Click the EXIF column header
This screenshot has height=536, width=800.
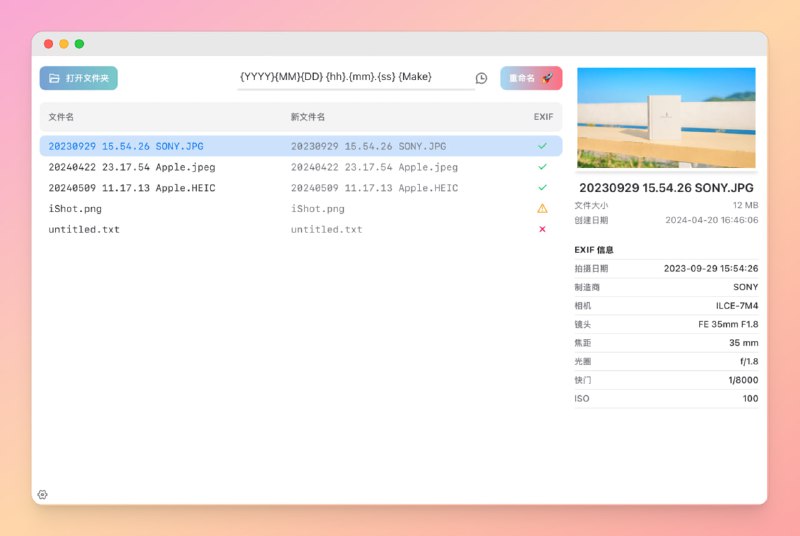543,117
